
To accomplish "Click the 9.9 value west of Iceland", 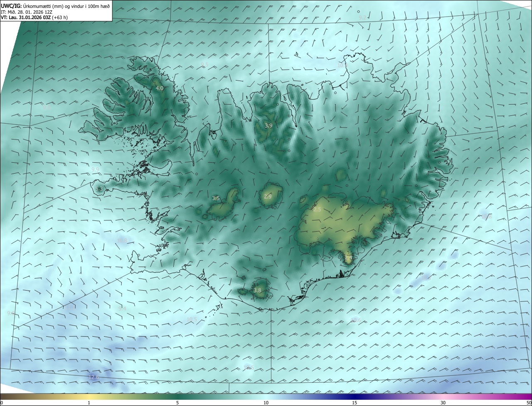I will click(95, 169).
